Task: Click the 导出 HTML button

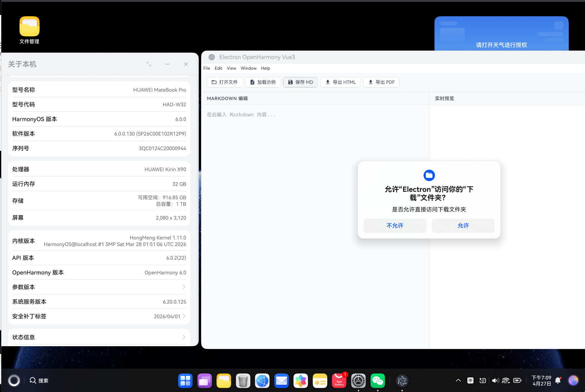Action: click(341, 82)
